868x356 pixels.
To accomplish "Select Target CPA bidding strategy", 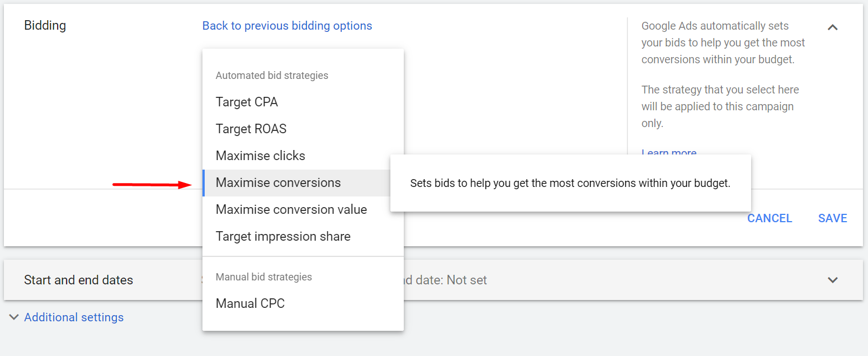I will (x=247, y=102).
